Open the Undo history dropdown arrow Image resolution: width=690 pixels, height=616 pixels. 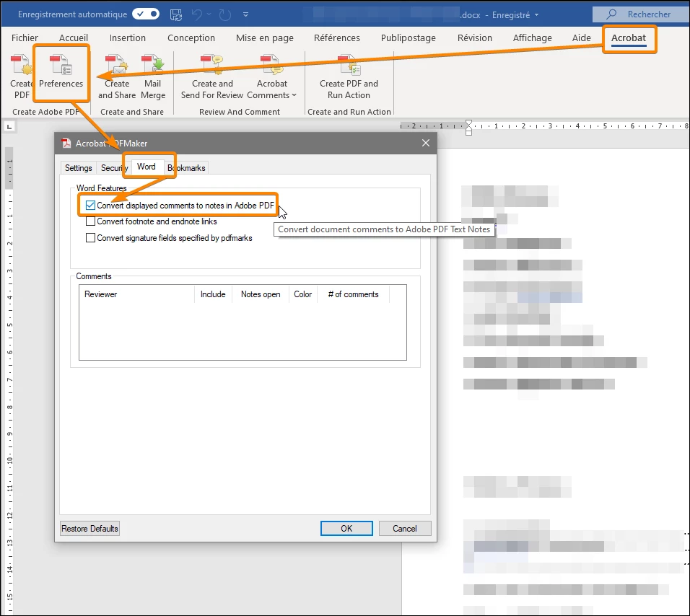tap(209, 14)
